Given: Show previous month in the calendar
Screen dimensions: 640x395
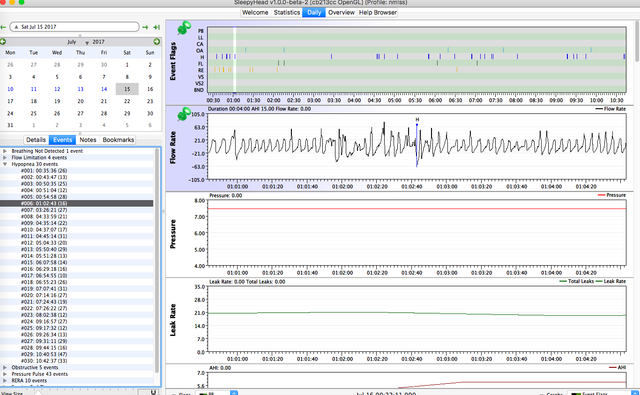Looking at the screenshot, I should [3, 42].
